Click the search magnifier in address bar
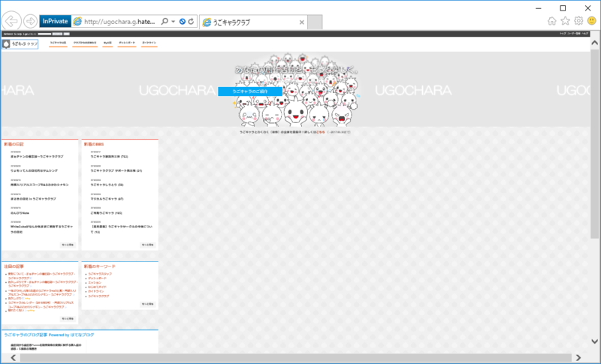The image size is (601, 364). pyautogui.click(x=165, y=22)
